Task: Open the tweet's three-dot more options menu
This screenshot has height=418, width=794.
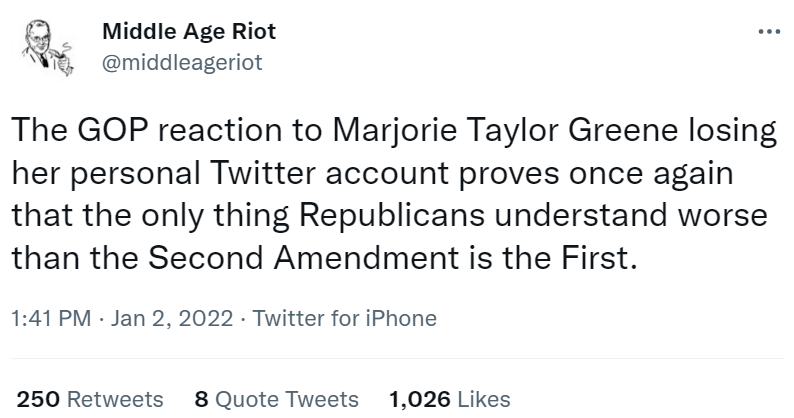Action: click(768, 30)
